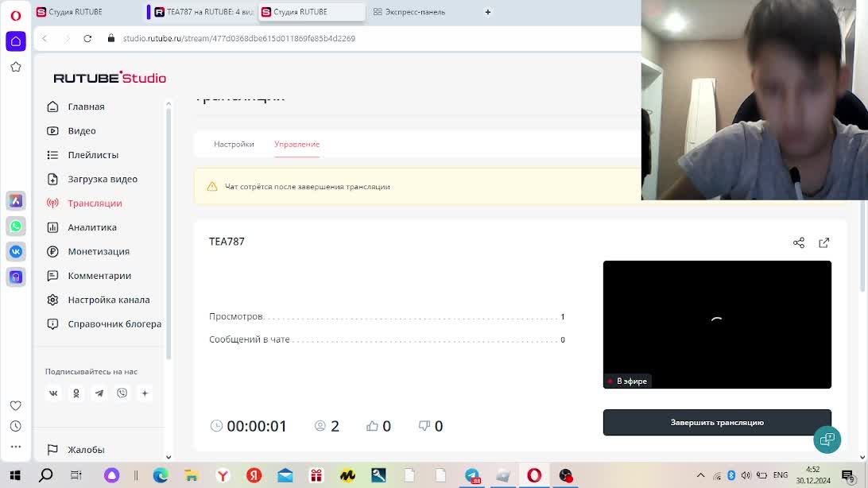
Task: Open Жалобы in the sidebar
Action: 76,450
